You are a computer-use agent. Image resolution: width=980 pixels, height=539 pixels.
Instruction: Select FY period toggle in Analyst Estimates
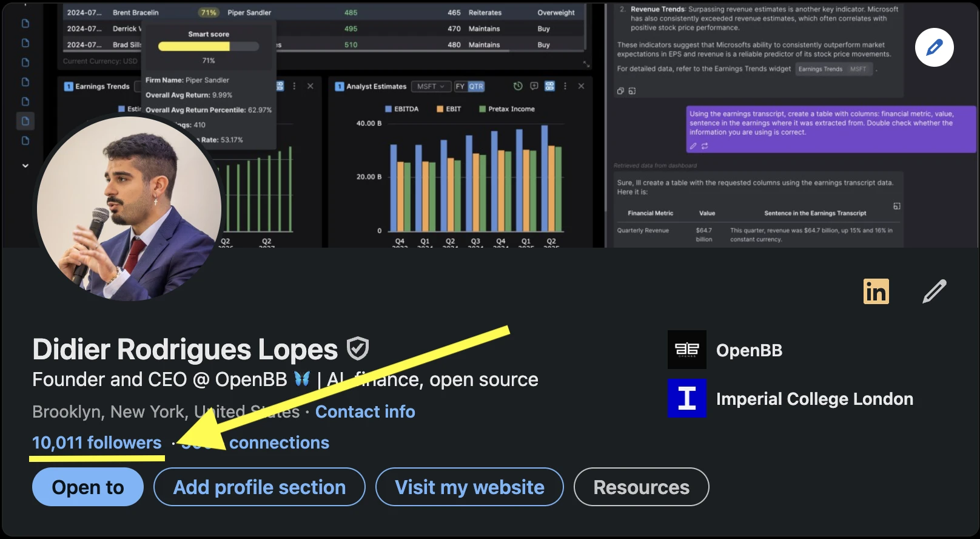(460, 86)
